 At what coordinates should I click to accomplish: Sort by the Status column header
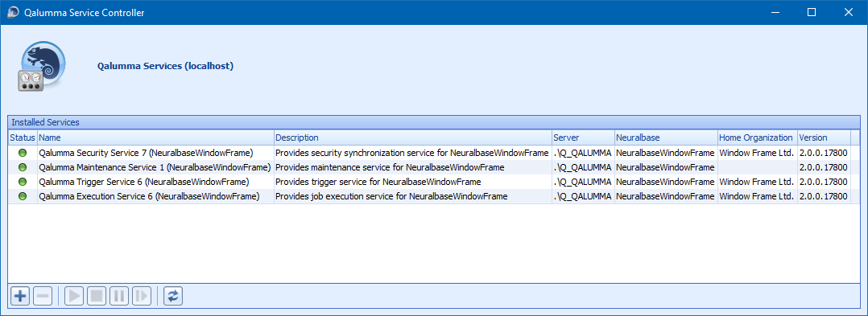[23, 137]
